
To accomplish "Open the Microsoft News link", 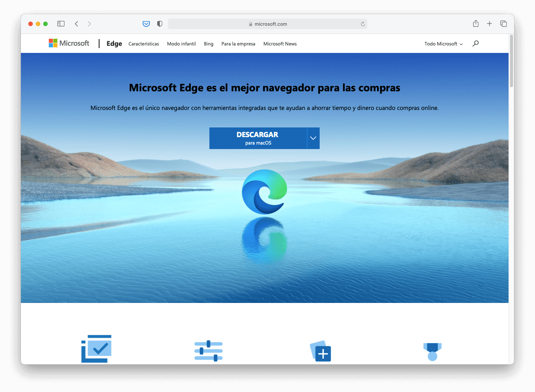I will [280, 44].
